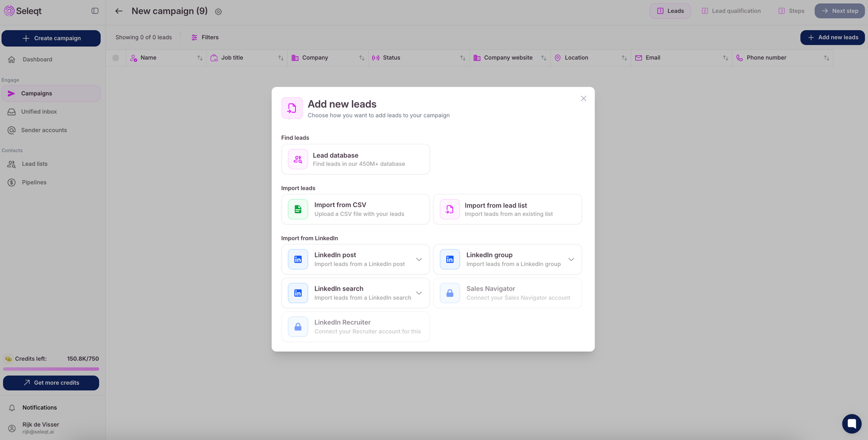The image size is (868, 440).
Task: Click the 150.8K/750 credits value
Action: [x=83, y=359]
